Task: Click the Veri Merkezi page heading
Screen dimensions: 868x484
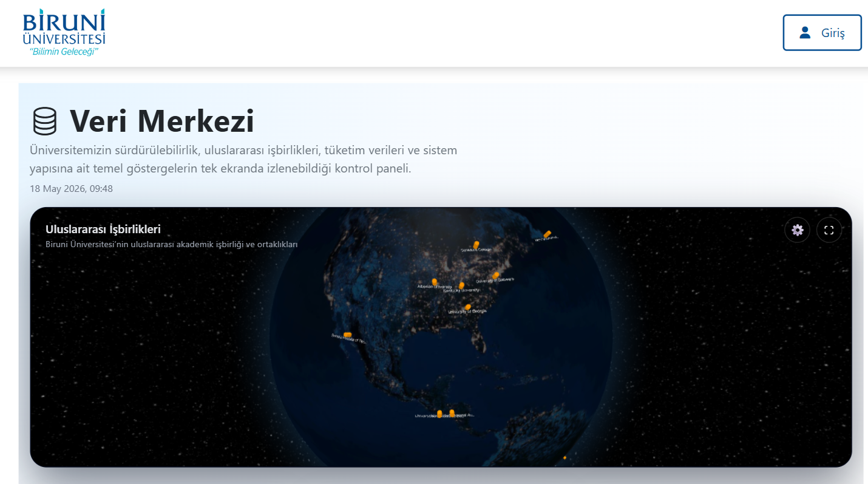Action: [x=162, y=121]
